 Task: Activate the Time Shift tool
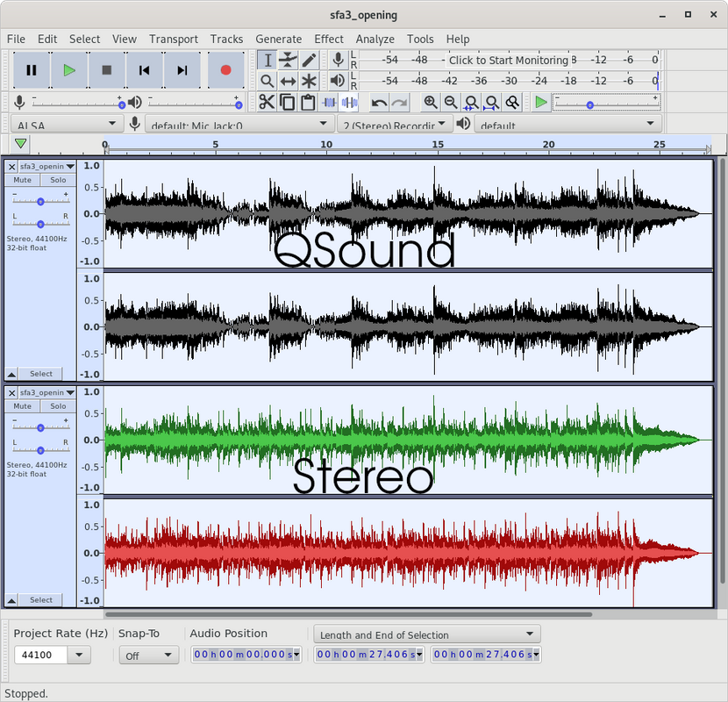[x=288, y=82]
